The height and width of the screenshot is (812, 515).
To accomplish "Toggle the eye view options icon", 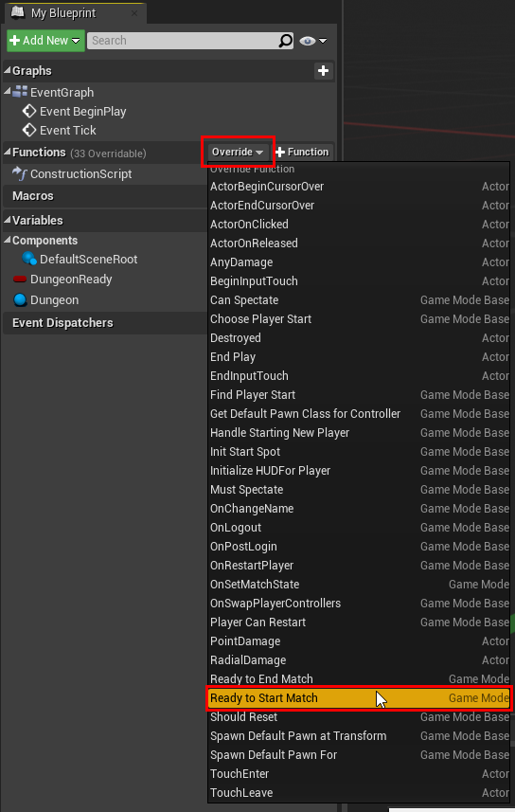I will [308, 41].
